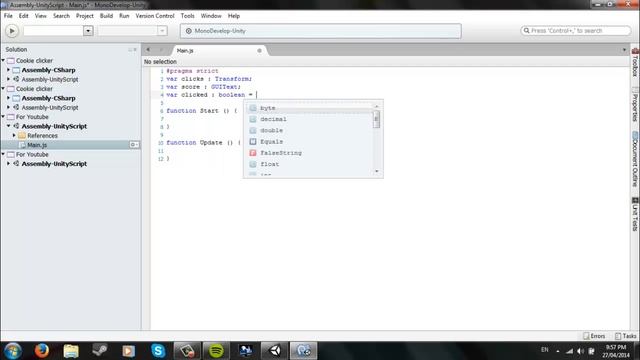Screen dimensions: 640x360
Task: Click the network signal icon in system tray
Action: [x=569, y=351]
